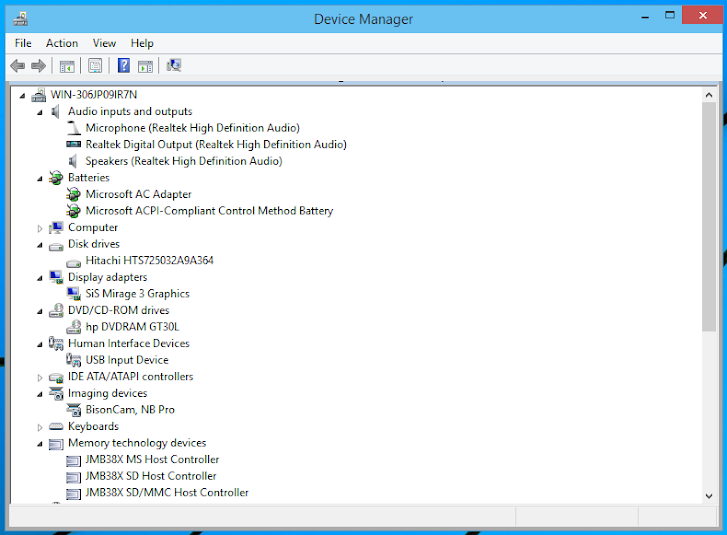Screen dimensions: 727x535
Task: Click the Device Manager title bar icon
Action: [20, 19]
